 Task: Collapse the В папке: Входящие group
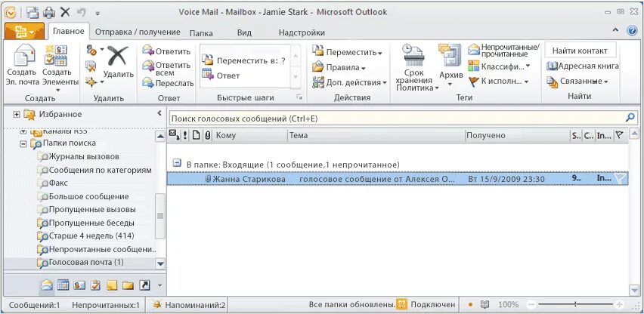pos(177,163)
